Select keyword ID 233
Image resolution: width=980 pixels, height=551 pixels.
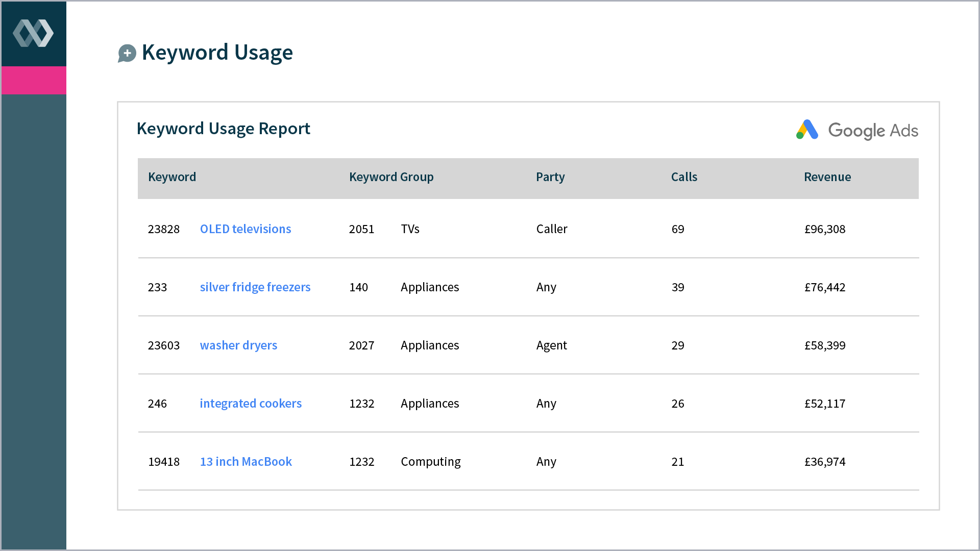tap(157, 287)
